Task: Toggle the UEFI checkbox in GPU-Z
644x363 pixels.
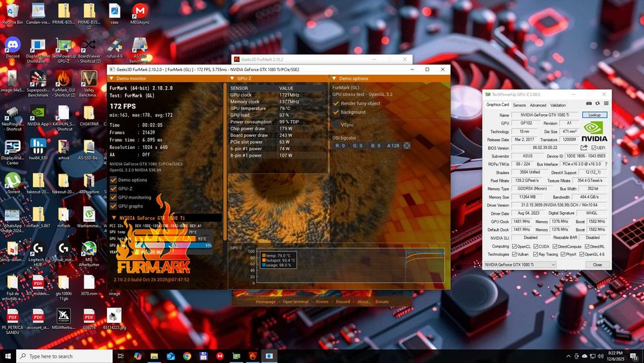Action: (x=594, y=148)
